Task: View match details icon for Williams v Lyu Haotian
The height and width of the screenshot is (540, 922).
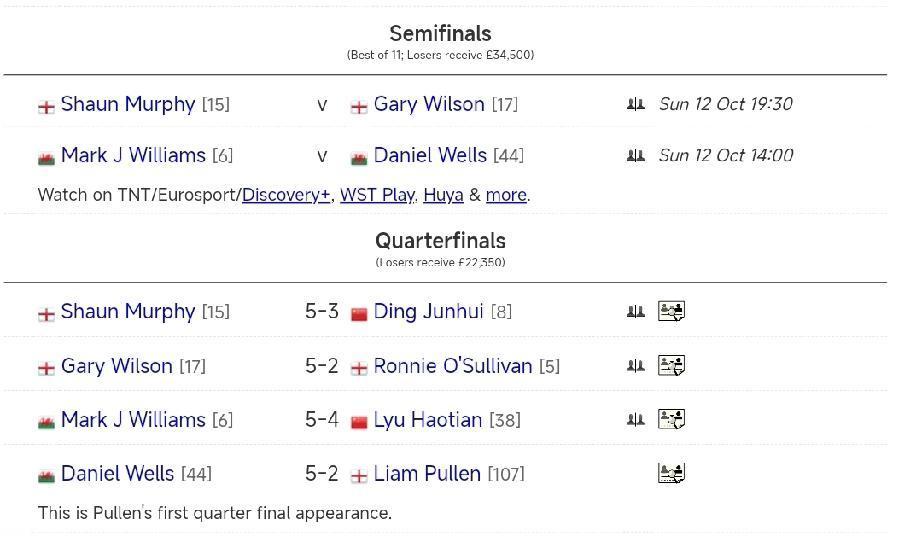Action: point(671,419)
